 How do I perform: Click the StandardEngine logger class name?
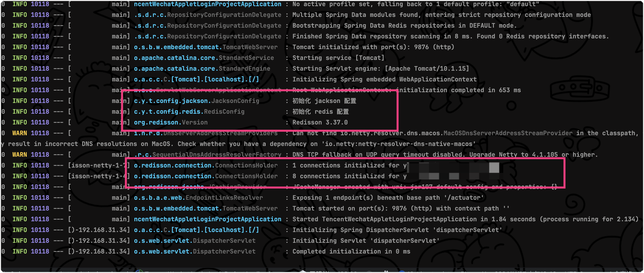244,69
